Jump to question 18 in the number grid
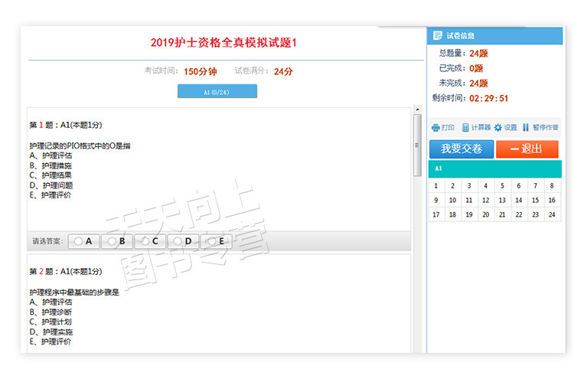 [453, 214]
